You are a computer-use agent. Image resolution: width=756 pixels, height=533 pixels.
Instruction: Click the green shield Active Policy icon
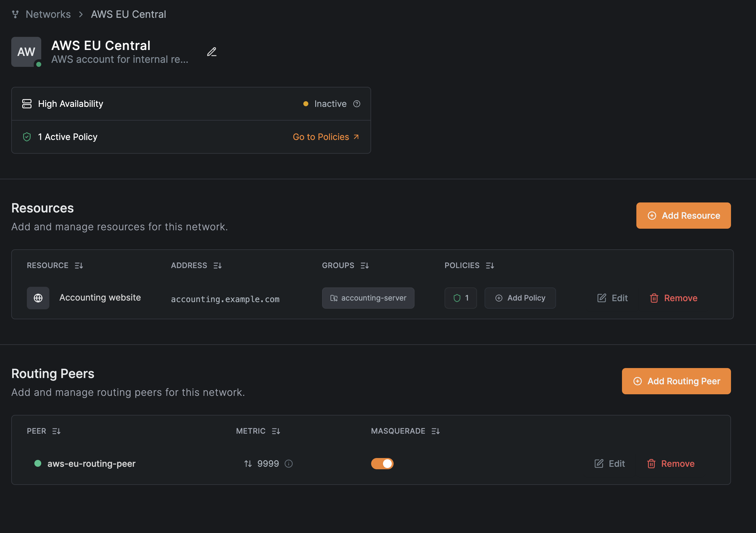(27, 137)
